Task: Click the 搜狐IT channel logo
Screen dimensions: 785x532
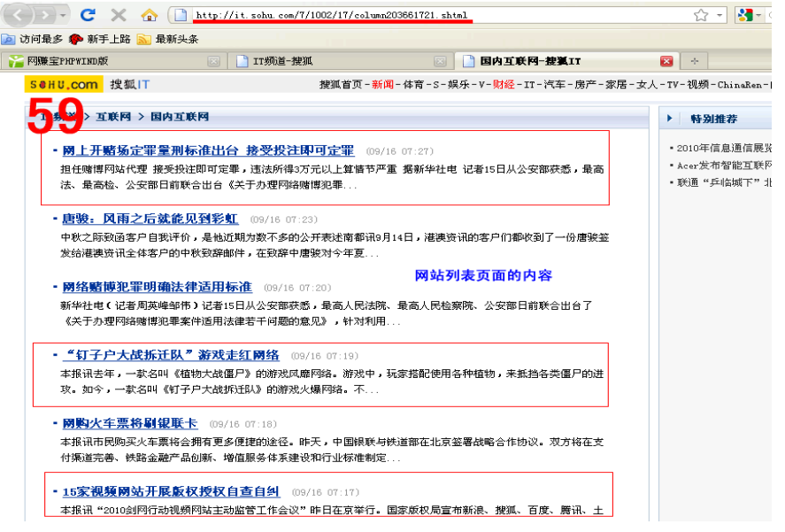Action: 130,84
